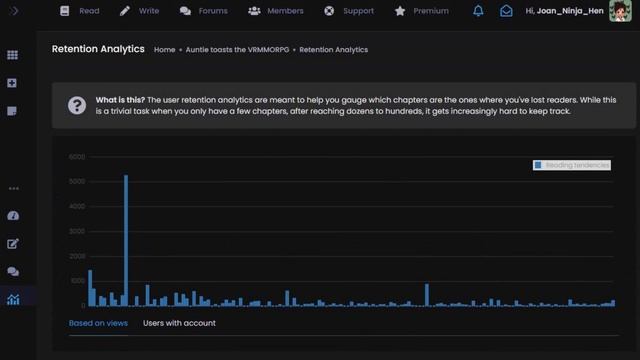Click the people icon beside Members
Viewport: 640px width, 360px height.
pos(254,11)
